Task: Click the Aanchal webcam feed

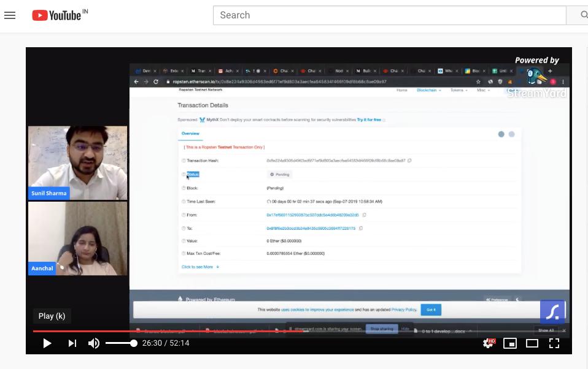Action: [77, 238]
